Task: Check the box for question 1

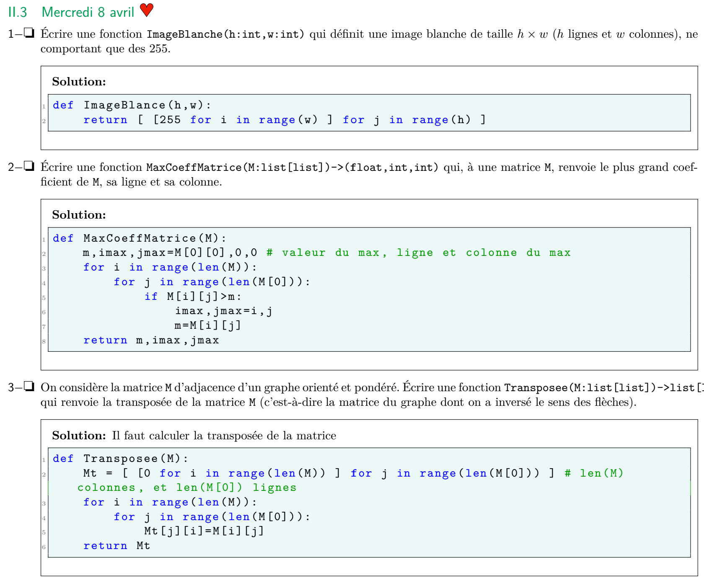Action: 29,33
